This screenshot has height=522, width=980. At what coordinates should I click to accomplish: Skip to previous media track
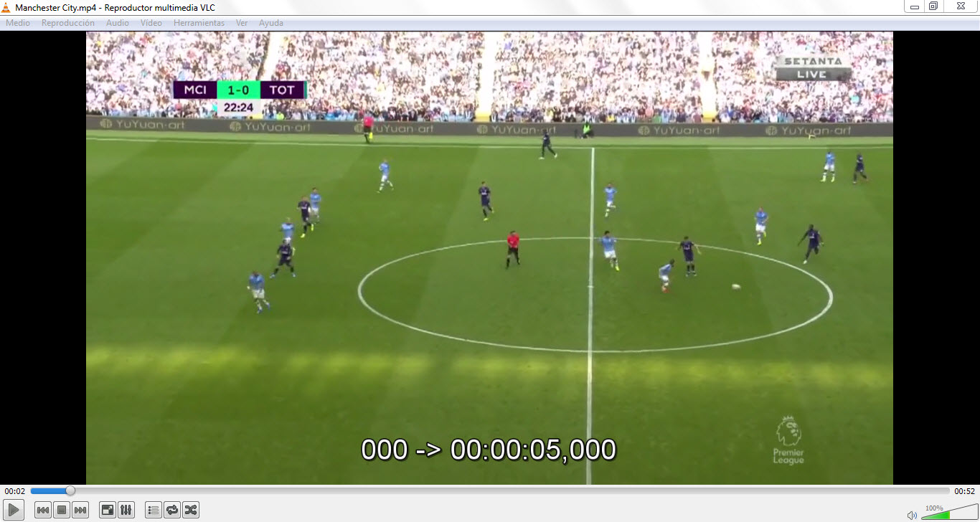tap(43, 510)
